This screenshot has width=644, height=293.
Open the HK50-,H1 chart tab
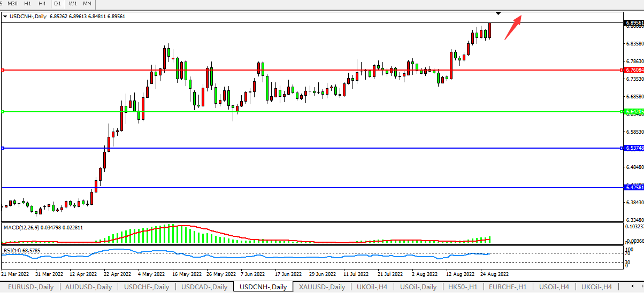tap(463, 287)
